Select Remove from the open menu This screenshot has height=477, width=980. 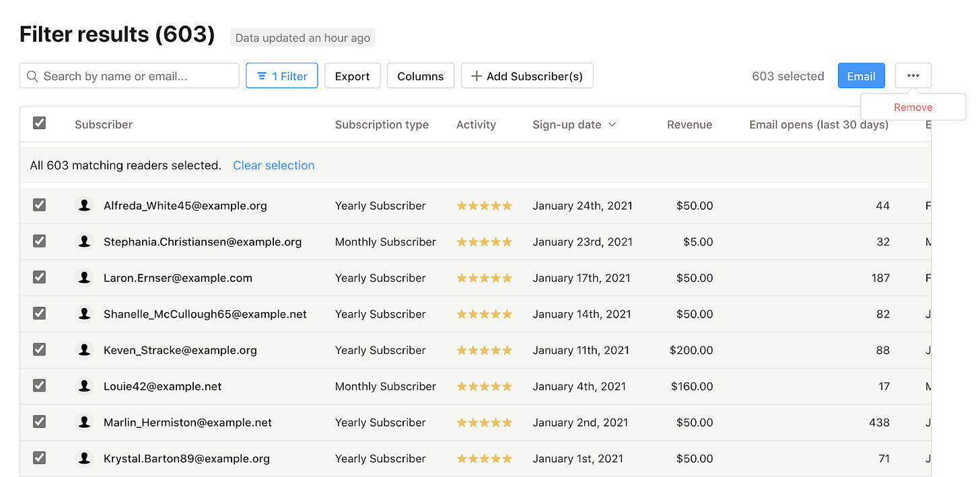click(x=913, y=106)
